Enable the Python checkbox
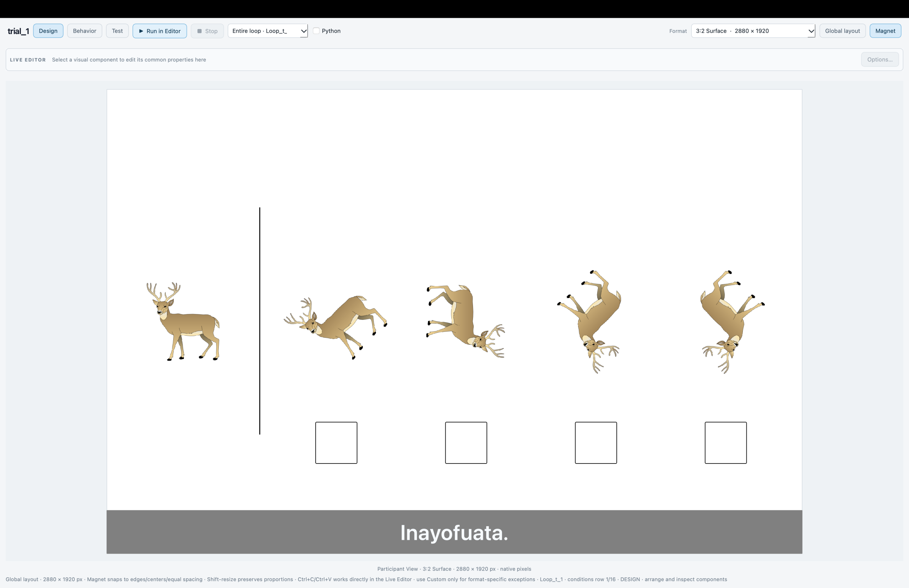The width and height of the screenshot is (909, 588). tap(316, 31)
